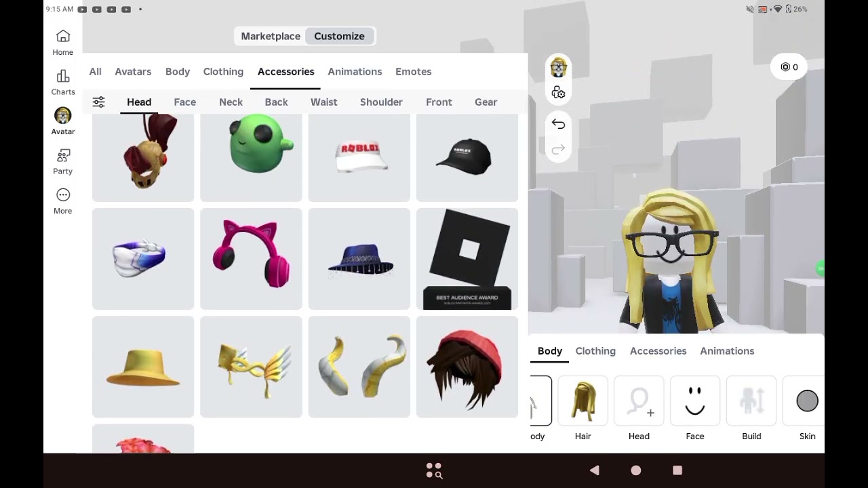The width and height of the screenshot is (868, 488).
Task: Go to the Home page in sidebar
Action: (63, 42)
